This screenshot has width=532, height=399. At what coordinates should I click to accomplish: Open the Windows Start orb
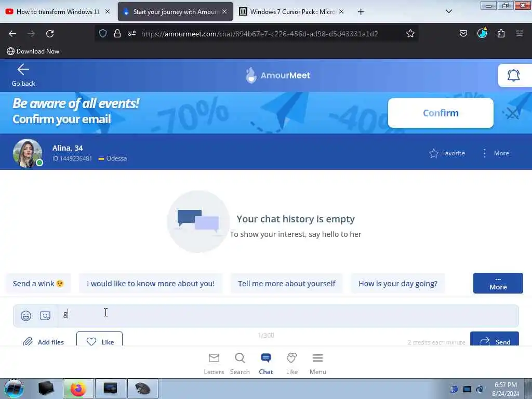(x=14, y=389)
